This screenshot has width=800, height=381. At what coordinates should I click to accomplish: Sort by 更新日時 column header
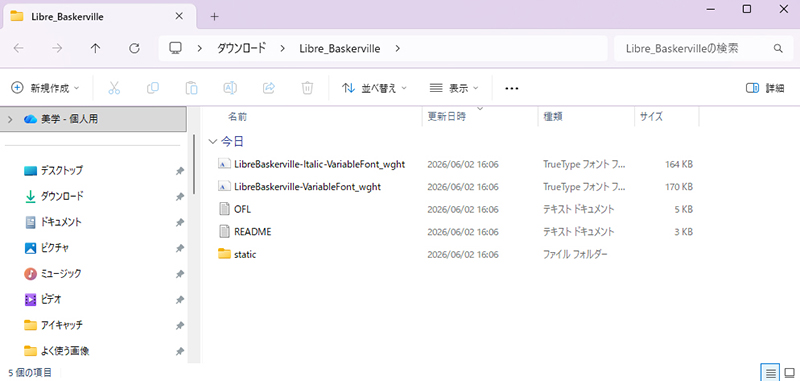click(446, 117)
